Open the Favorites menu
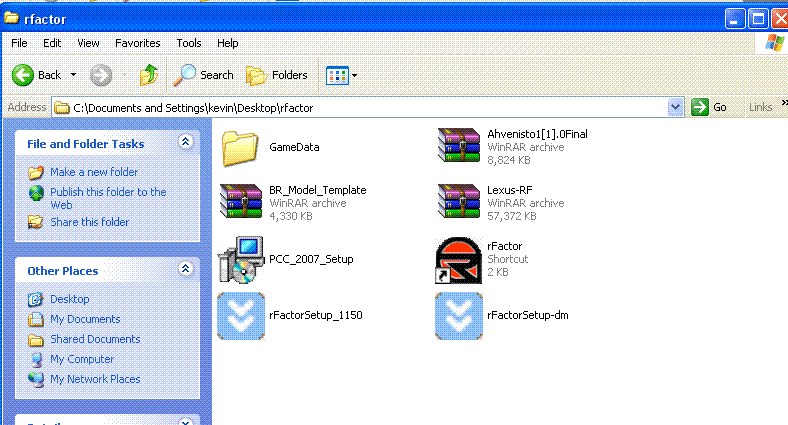The height and width of the screenshot is (425, 788). point(138,43)
